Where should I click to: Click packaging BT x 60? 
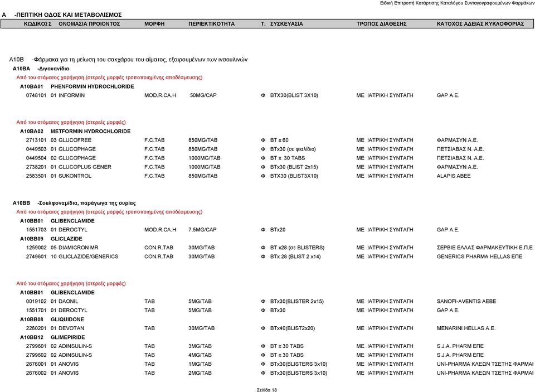click(x=279, y=141)
